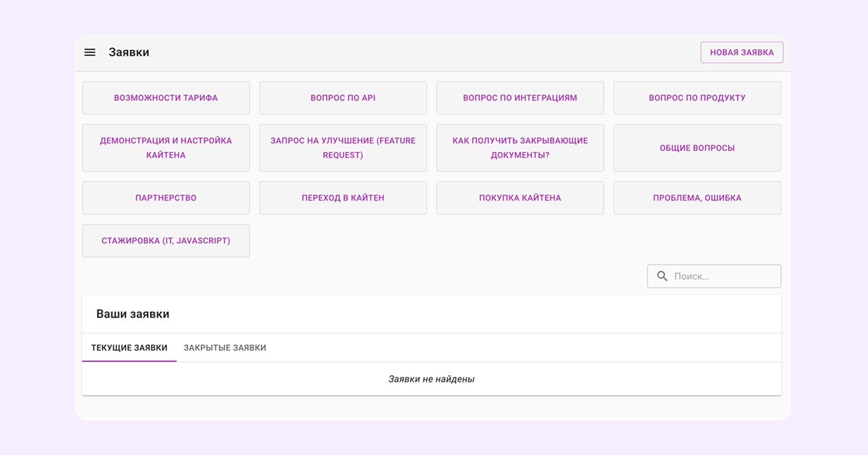Report via Проблема, ошибка button

[697, 198]
